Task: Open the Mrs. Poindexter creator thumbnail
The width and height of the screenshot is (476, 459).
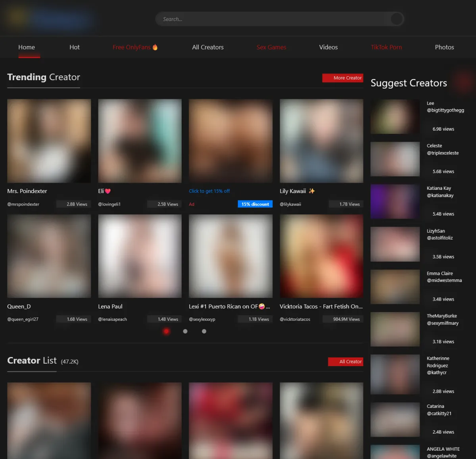Action: pos(49,141)
